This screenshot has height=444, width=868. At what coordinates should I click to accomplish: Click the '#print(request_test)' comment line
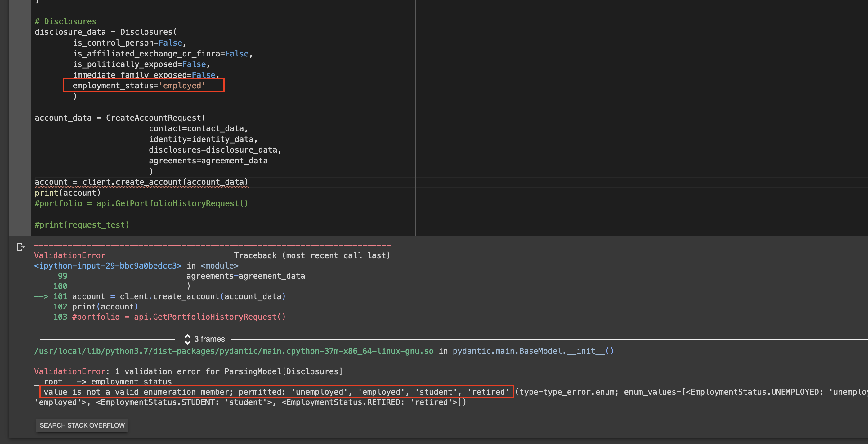82,225
